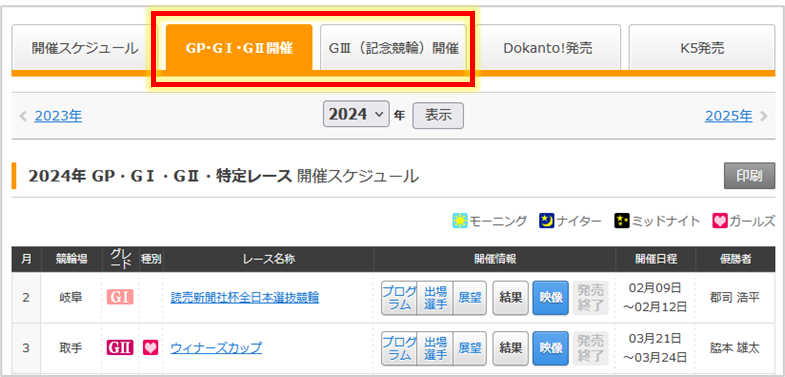The height and width of the screenshot is (377, 785).
Task: Click the 2024年 GP・GⅠ・GⅡ・特定レース heading
Action: (x=160, y=176)
